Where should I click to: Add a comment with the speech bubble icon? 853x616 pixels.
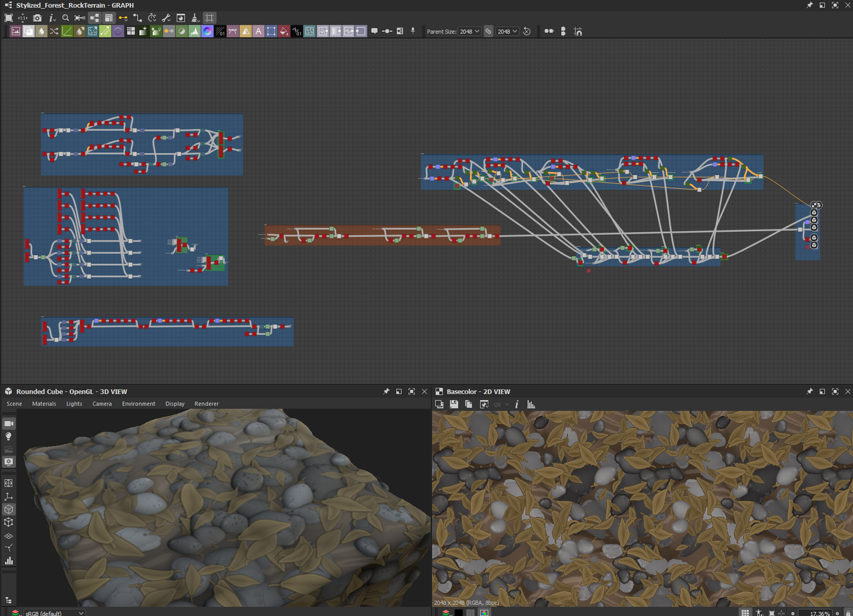(374, 32)
